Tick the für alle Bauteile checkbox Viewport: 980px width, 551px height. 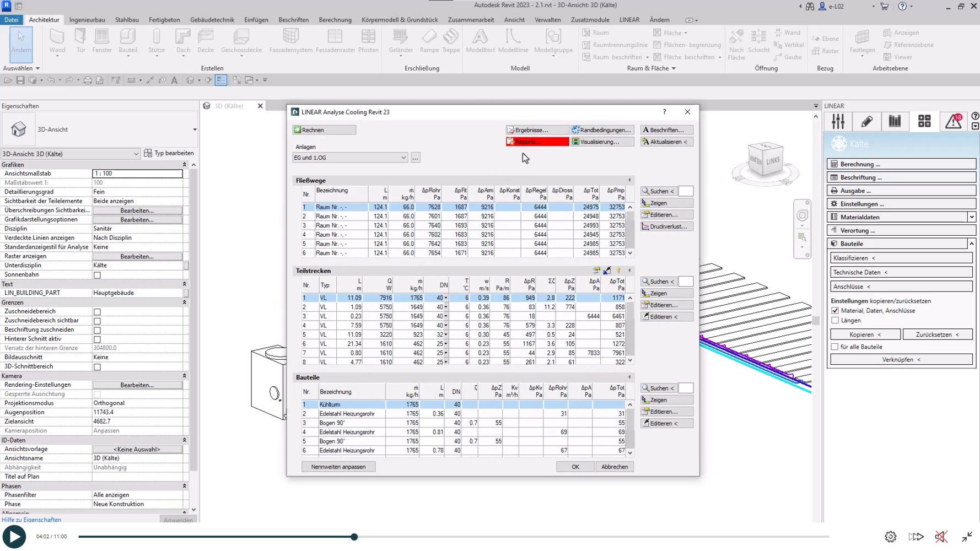tap(835, 347)
